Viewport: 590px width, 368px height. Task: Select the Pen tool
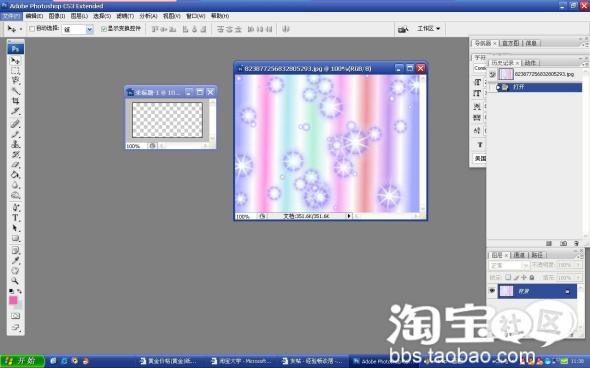(x=15, y=207)
